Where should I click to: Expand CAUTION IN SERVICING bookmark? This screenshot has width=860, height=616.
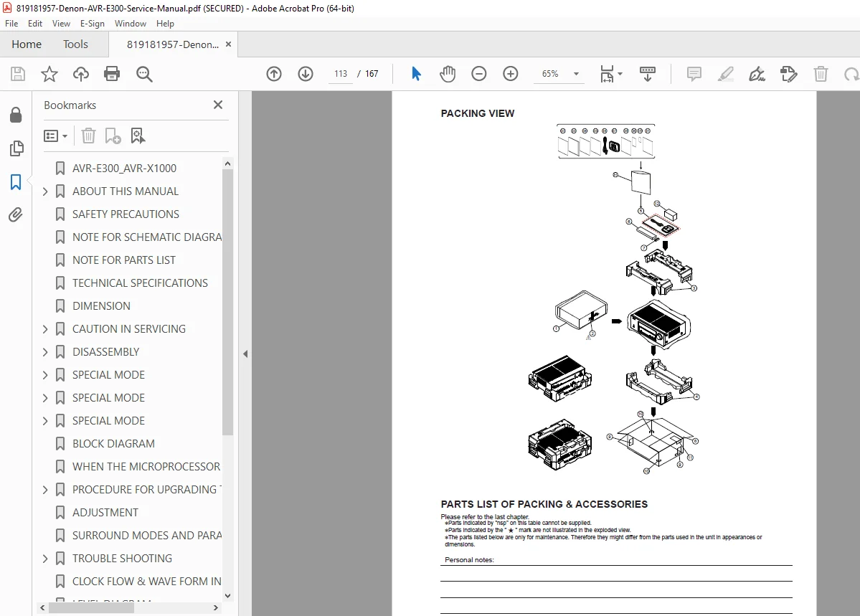click(45, 329)
